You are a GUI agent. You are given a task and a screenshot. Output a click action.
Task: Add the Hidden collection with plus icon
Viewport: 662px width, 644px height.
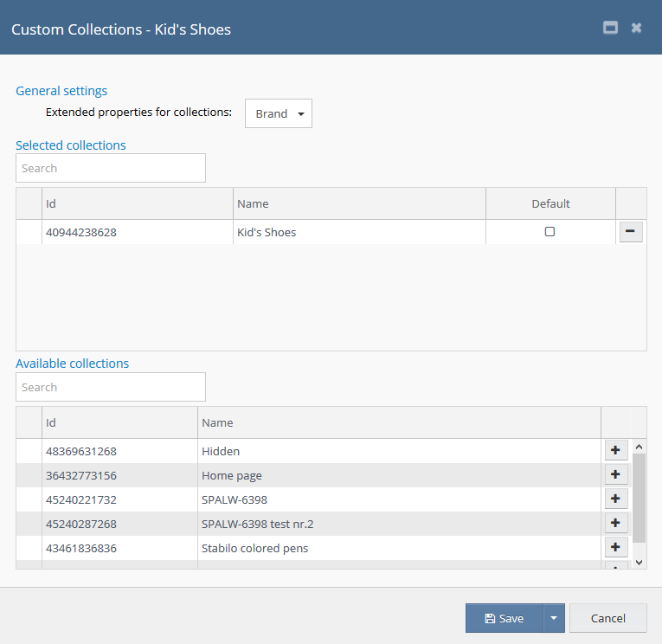pyautogui.click(x=615, y=450)
